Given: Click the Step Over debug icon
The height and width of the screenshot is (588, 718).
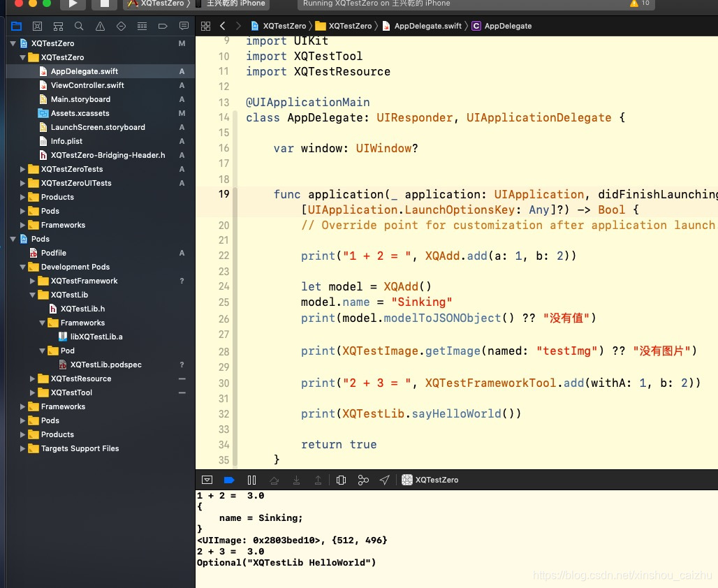Looking at the screenshot, I should (x=274, y=480).
